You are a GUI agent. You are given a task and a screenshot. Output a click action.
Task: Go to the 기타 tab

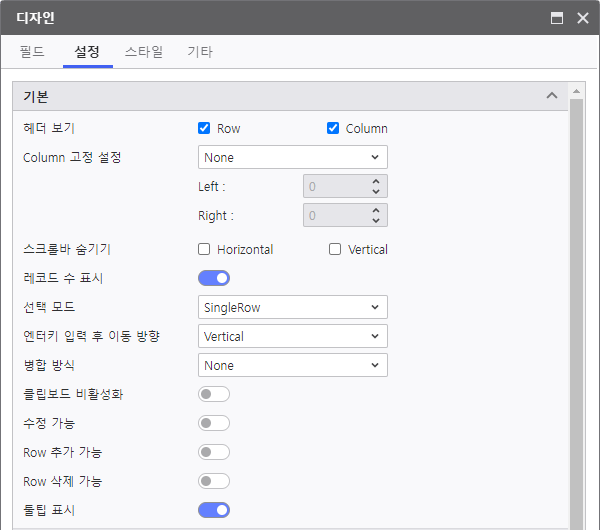click(x=200, y=52)
